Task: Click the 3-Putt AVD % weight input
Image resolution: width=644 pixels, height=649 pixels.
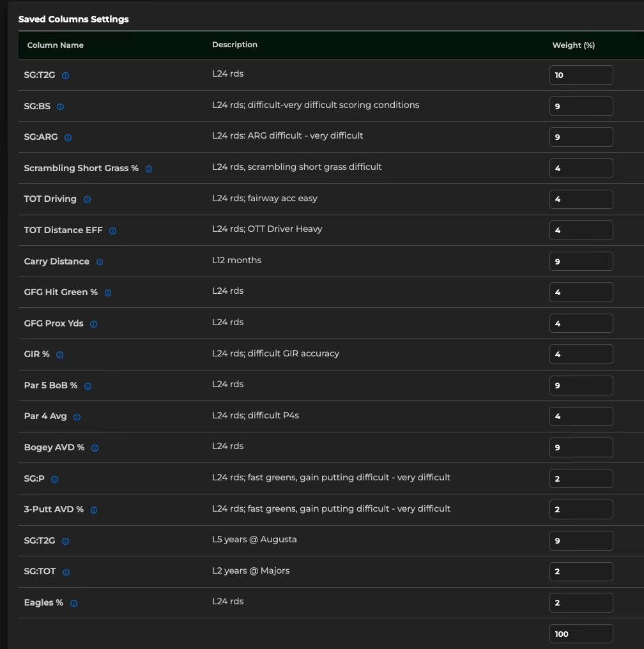Action: 581,510
